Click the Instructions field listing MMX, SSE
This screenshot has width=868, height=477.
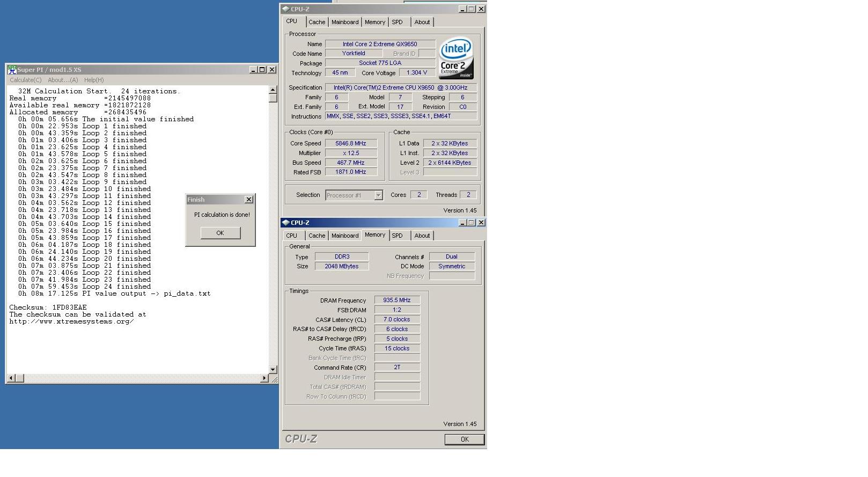click(x=401, y=116)
